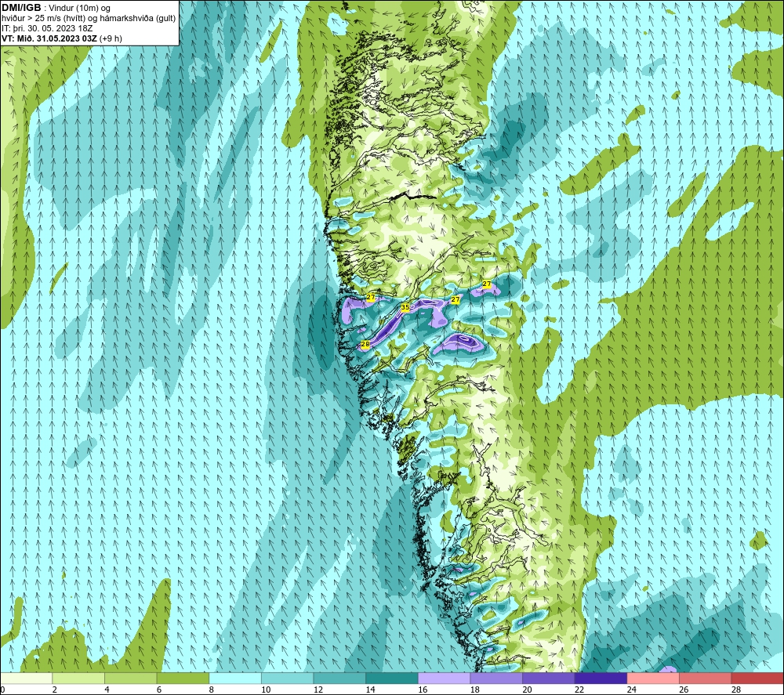This screenshot has width=784, height=695.
Task: Pick the medium teal 12–14 m/s colour segment
Action: tap(339, 678)
